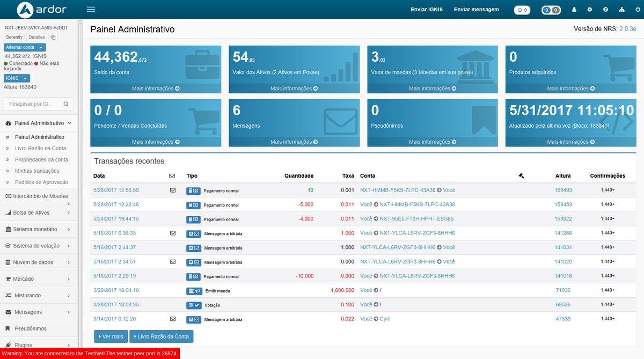Screen dimensions: 644x359
Task: Expand Intercâmbio de Moedas menu
Action: (x=39, y=196)
